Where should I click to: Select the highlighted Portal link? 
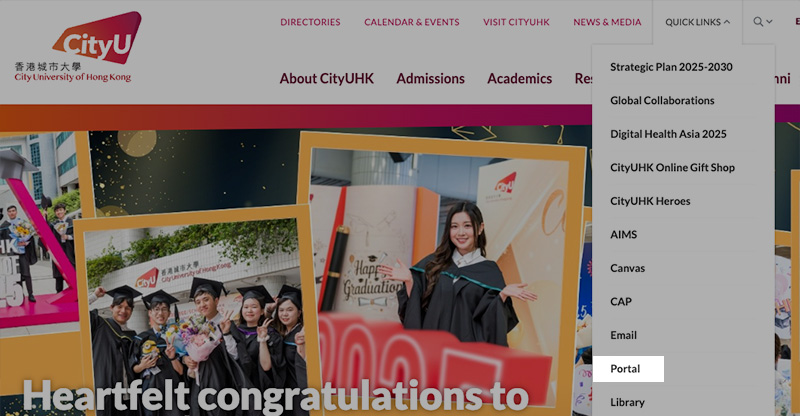(629, 369)
